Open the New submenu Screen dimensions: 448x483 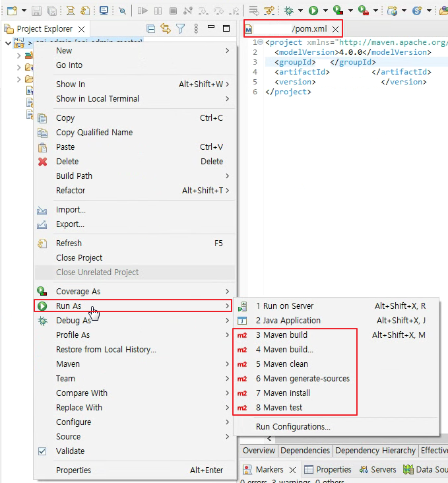click(x=135, y=51)
